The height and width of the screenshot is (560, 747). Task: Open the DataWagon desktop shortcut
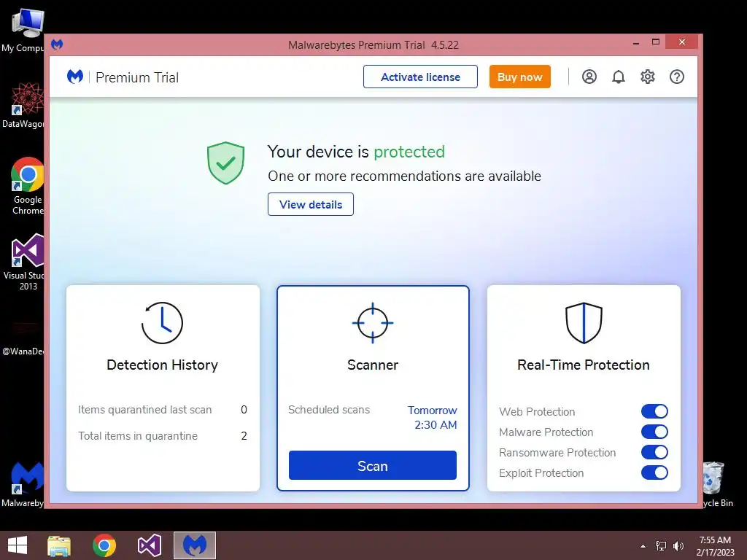coord(23,105)
